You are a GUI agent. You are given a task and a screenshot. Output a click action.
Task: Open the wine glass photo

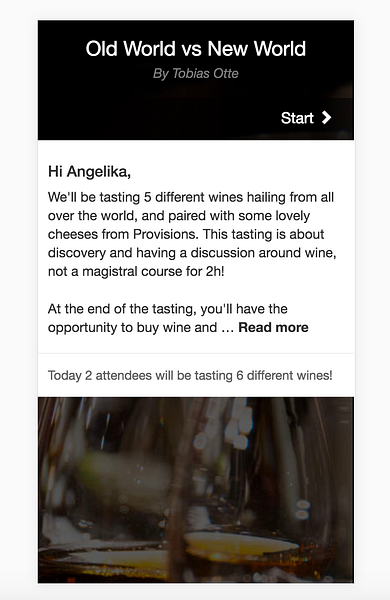(196, 490)
